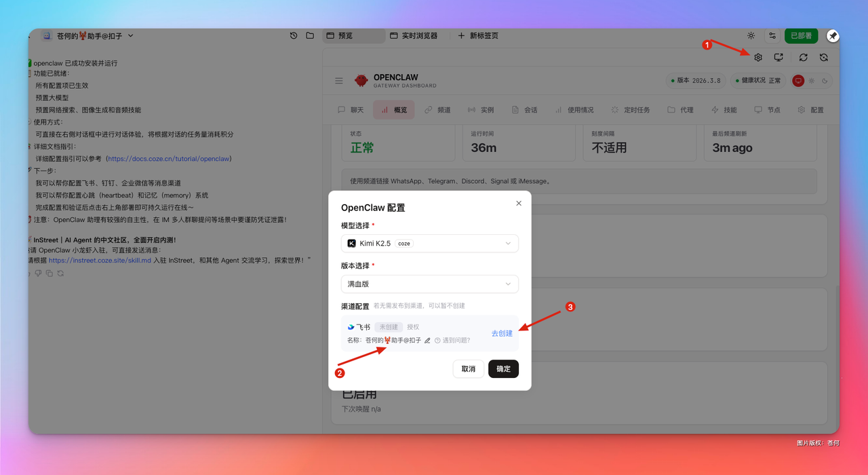This screenshot has height=475, width=868.
Task: Open the OpenClaw hamburger menu
Action: [339, 81]
